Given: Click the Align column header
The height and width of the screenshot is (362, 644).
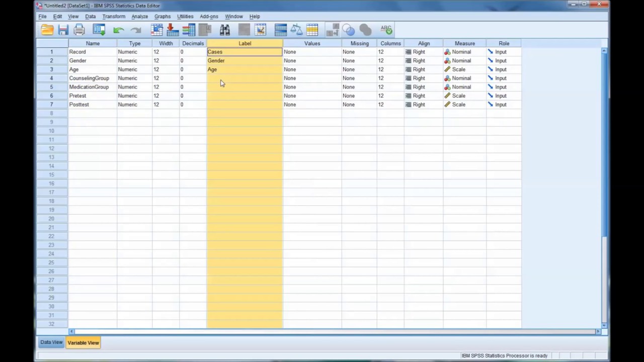Looking at the screenshot, I should (424, 43).
